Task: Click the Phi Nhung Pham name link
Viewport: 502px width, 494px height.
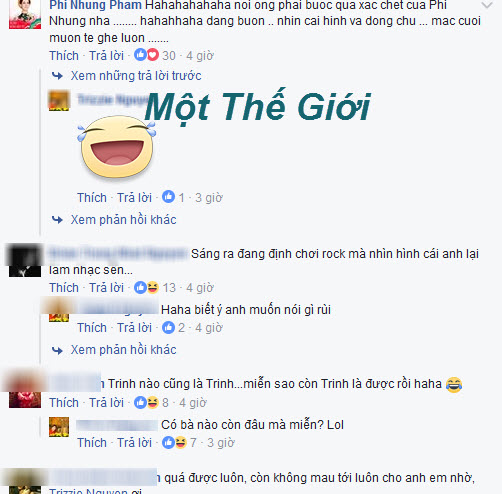Action: (x=95, y=5)
